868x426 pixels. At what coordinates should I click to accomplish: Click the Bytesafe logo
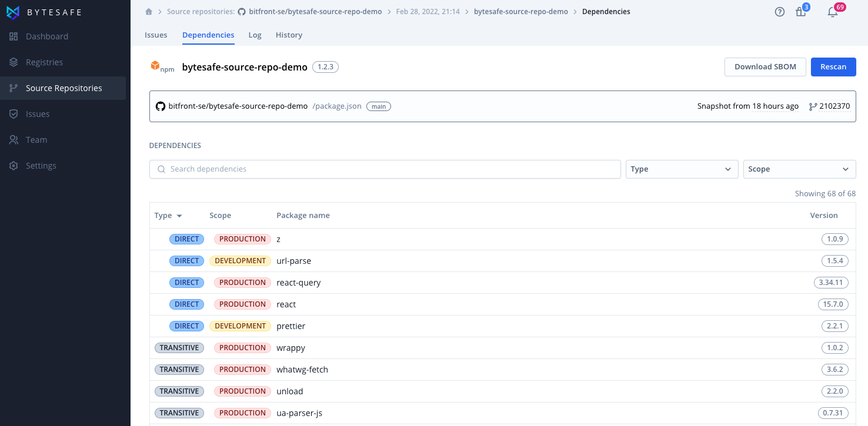coord(46,12)
